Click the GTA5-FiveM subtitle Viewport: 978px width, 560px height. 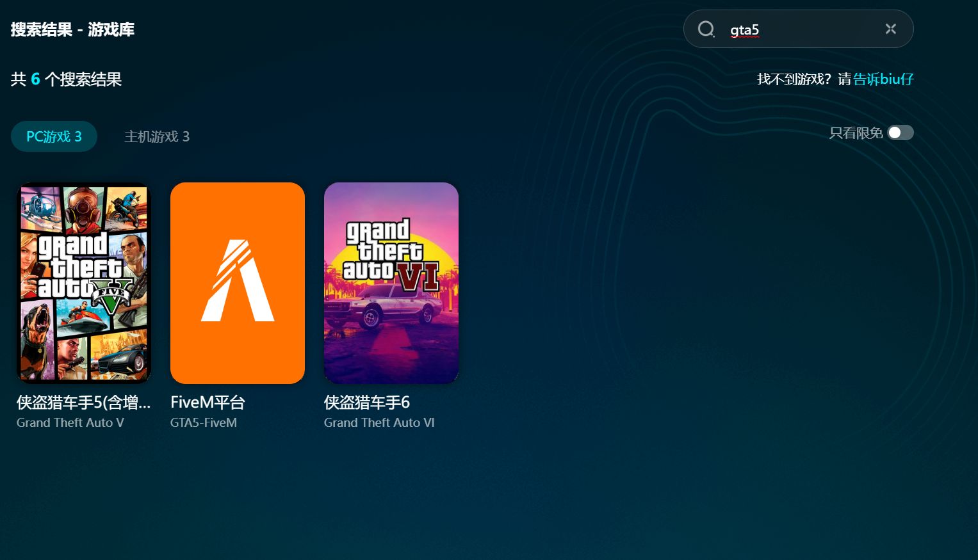point(204,422)
